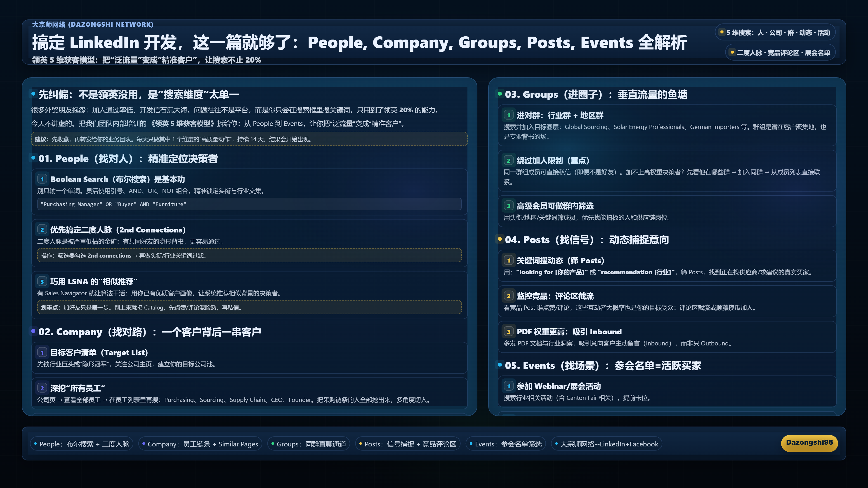Click number badge 3 beside LSNA 相似推荐

(42, 282)
